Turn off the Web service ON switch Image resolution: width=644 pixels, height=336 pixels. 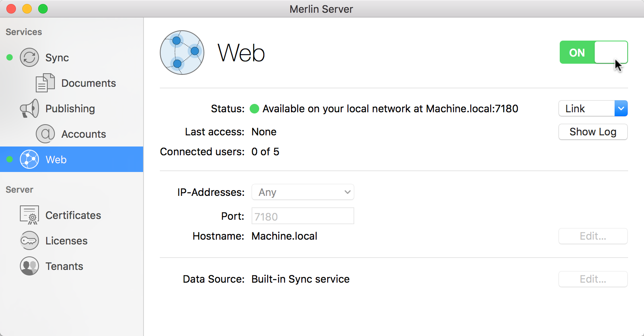coord(594,52)
